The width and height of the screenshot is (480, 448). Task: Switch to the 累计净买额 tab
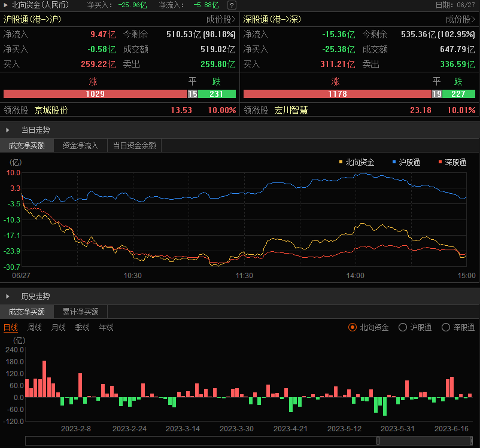80,312
